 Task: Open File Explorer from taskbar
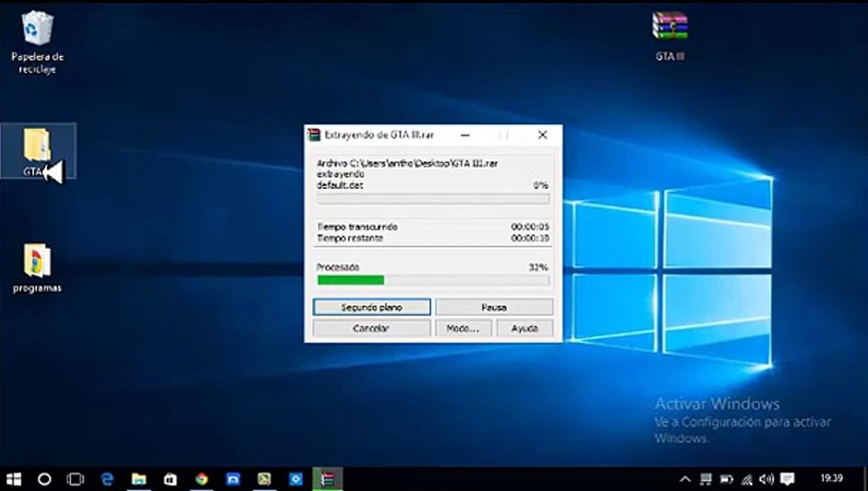[x=139, y=479]
